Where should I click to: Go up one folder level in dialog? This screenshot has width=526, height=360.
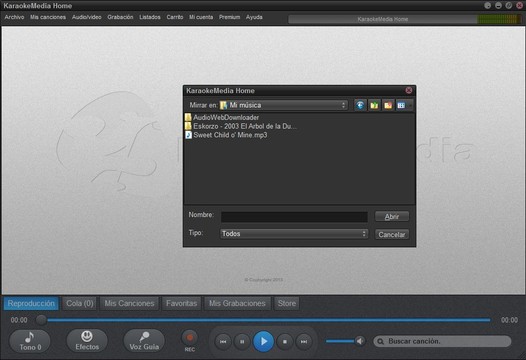tap(374, 105)
